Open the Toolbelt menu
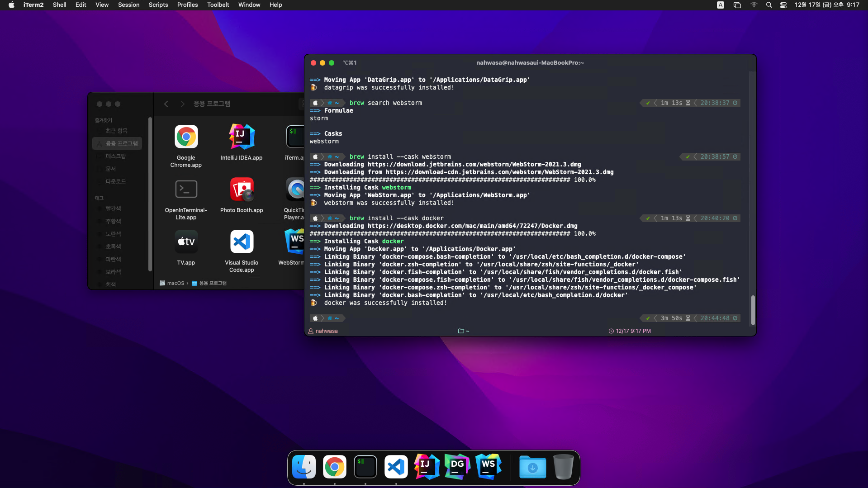 [x=218, y=5]
